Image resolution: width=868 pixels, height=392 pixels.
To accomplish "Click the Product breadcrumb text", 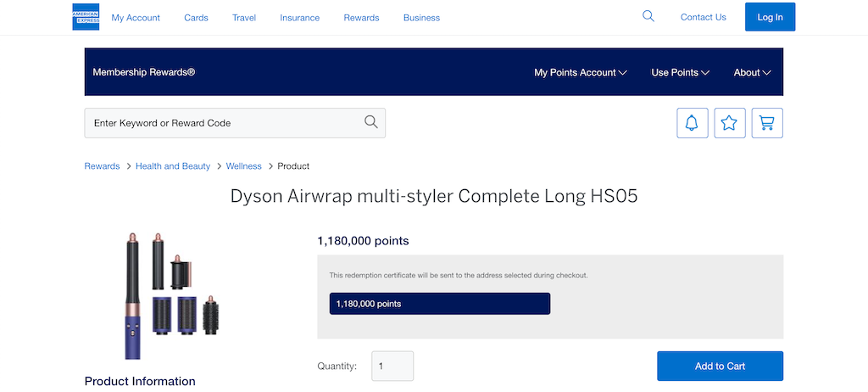I will [293, 165].
